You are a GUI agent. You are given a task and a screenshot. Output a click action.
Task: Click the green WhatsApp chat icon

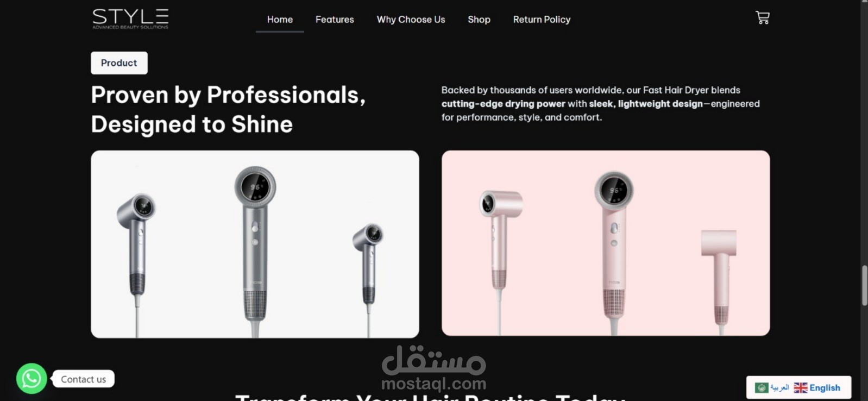click(x=32, y=378)
